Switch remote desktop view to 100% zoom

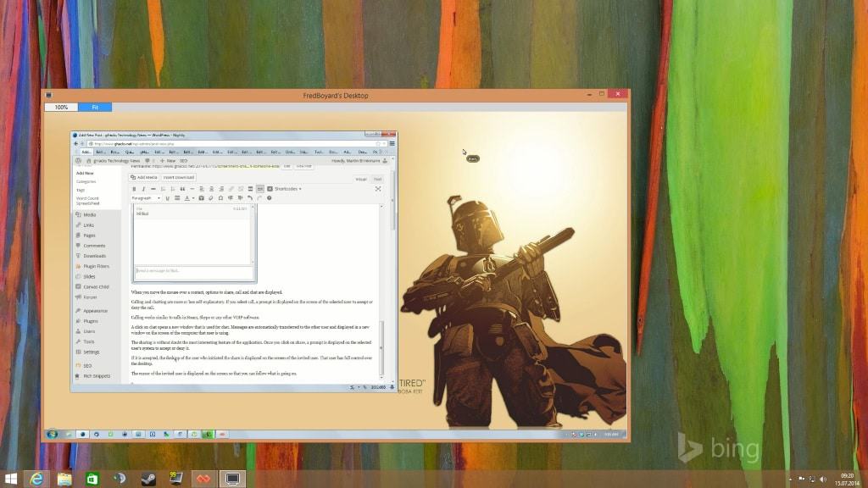[x=61, y=108]
